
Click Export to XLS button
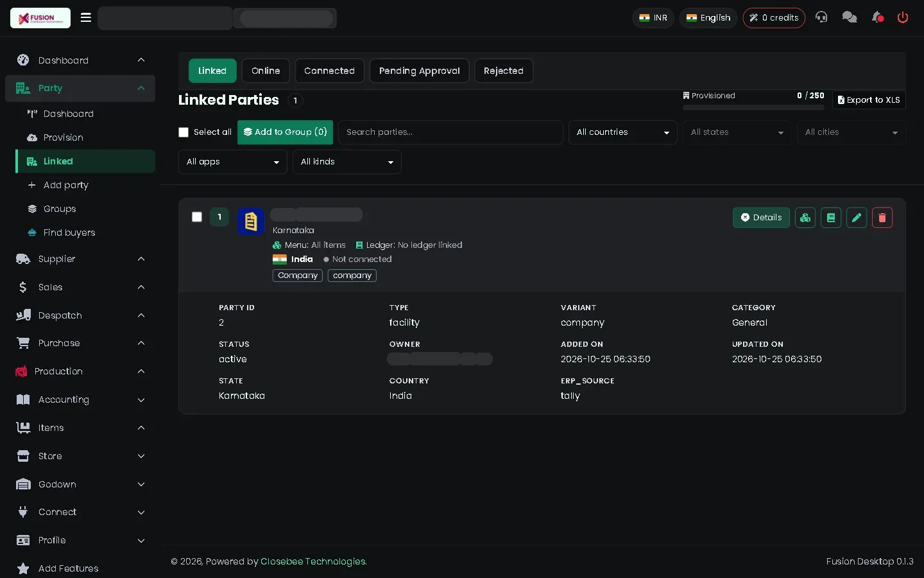869,100
